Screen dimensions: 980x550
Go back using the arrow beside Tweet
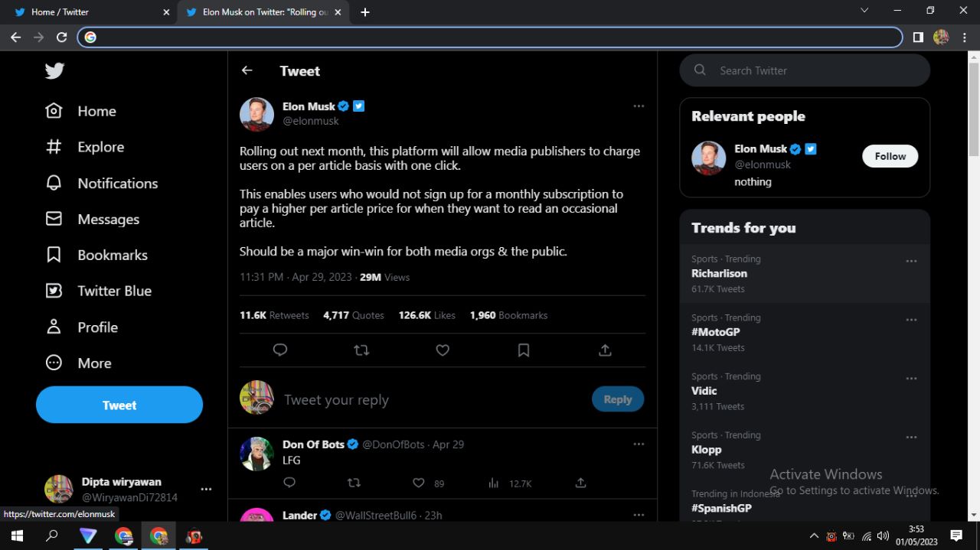click(247, 70)
